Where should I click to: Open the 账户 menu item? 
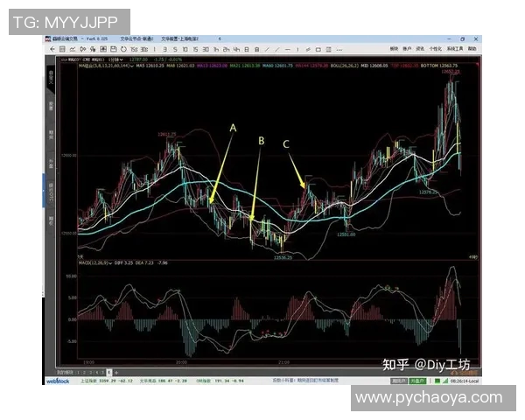coord(407,49)
